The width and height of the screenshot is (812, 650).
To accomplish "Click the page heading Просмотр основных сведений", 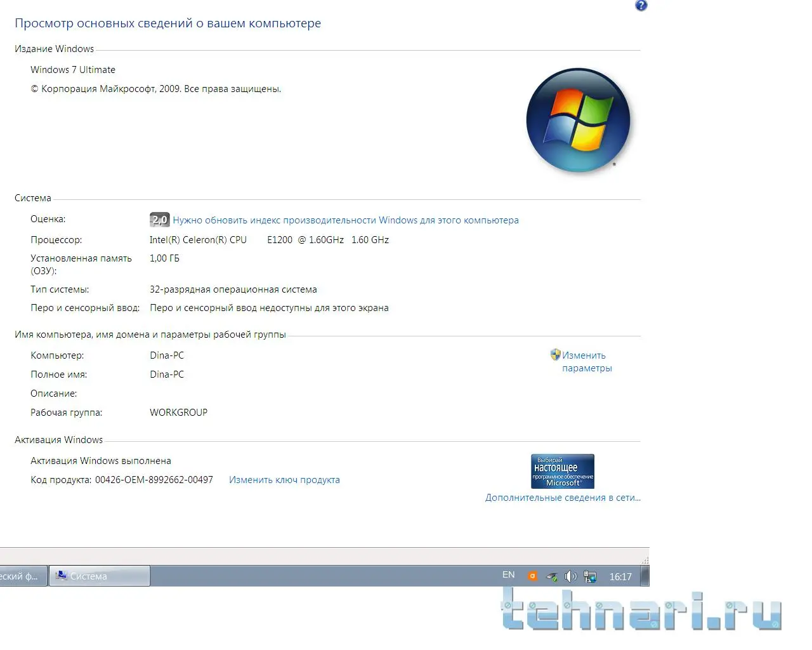I will click(x=167, y=23).
